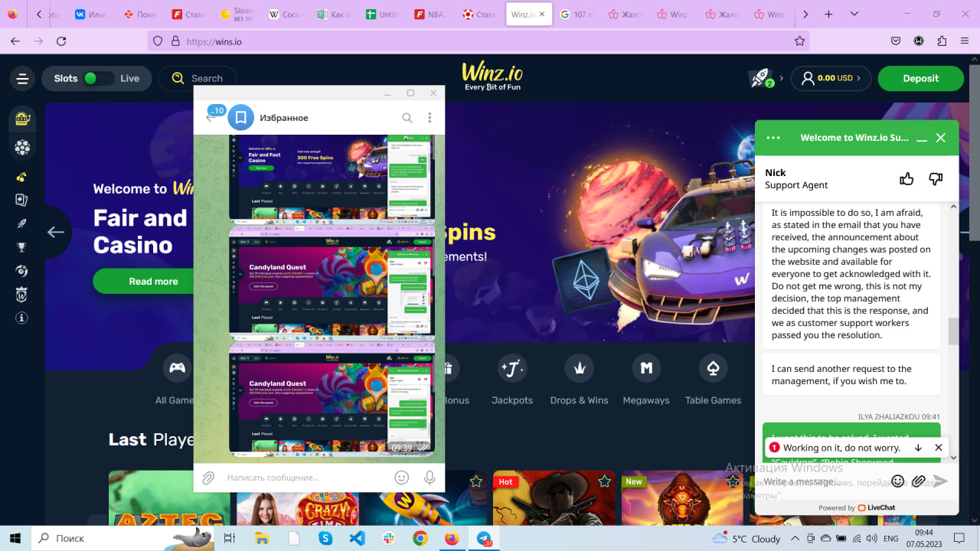The width and height of the screenshot is (980, 551).
Task: Open the shield crest sidebar icon
Action: [22, 294]
